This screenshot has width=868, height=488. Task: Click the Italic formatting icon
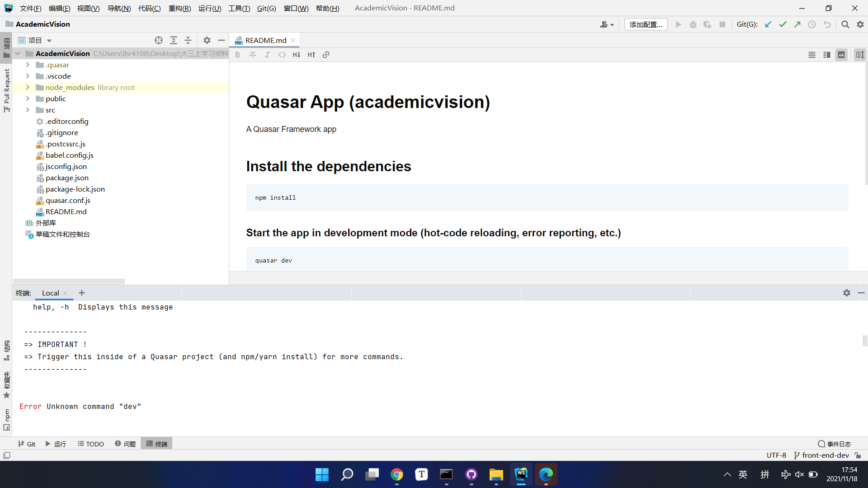(267, 55)
